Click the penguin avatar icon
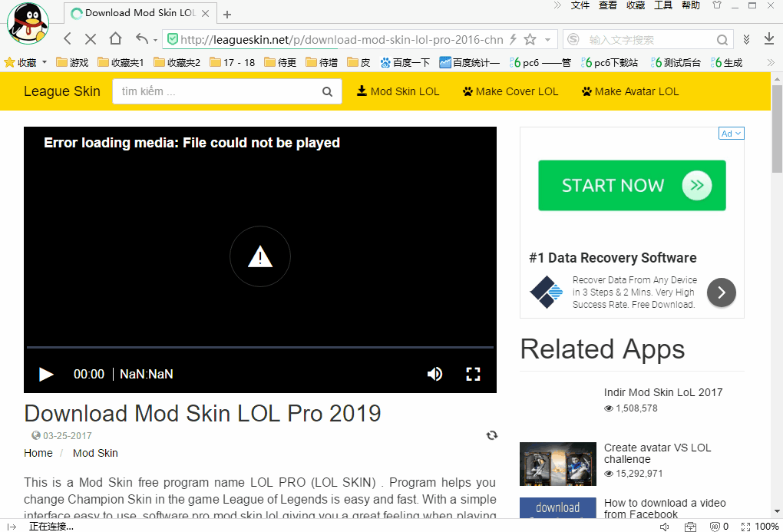This screenshot has height=532, width=783. pos(28,24)
